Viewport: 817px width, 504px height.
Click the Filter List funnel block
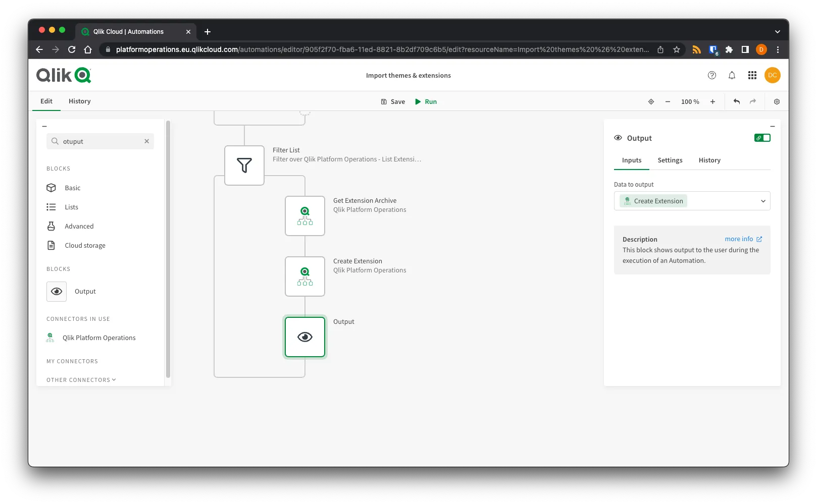click(x=244, y=165)
